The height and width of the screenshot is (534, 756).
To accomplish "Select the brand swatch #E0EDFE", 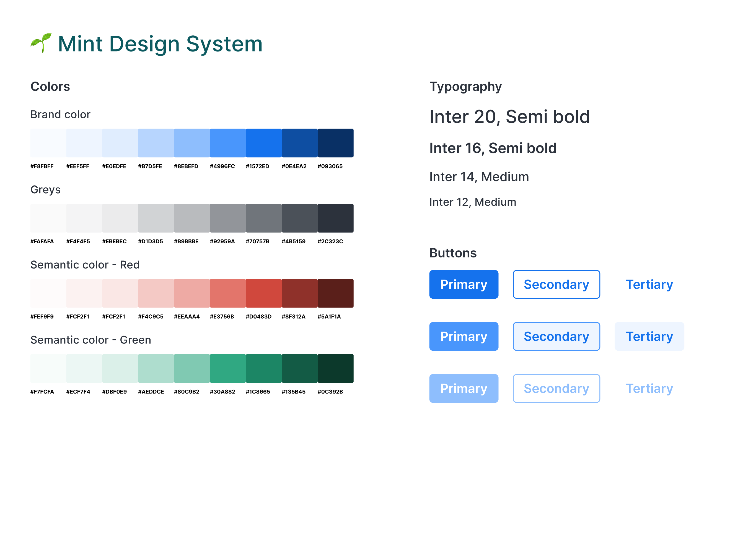I will point(120,143).
